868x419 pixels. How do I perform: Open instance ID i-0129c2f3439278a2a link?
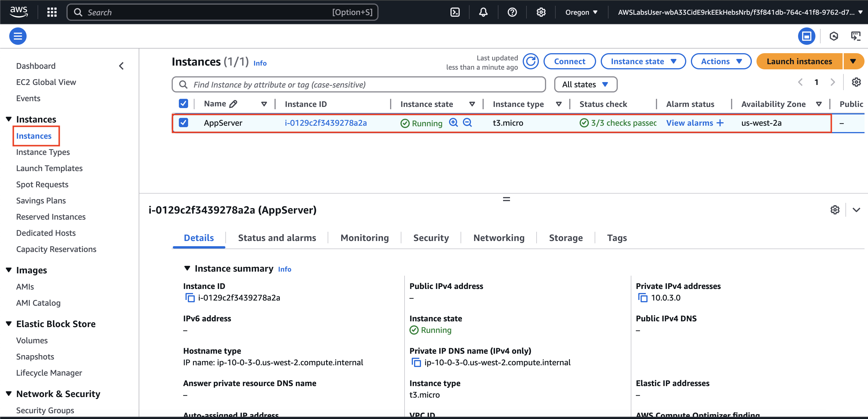[x=325, y=123]
